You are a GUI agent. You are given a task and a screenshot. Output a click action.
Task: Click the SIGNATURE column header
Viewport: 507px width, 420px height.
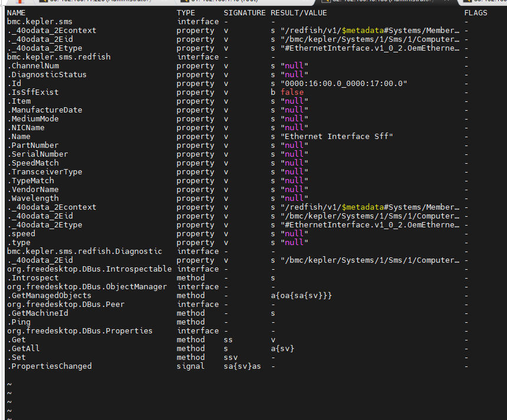244,13
